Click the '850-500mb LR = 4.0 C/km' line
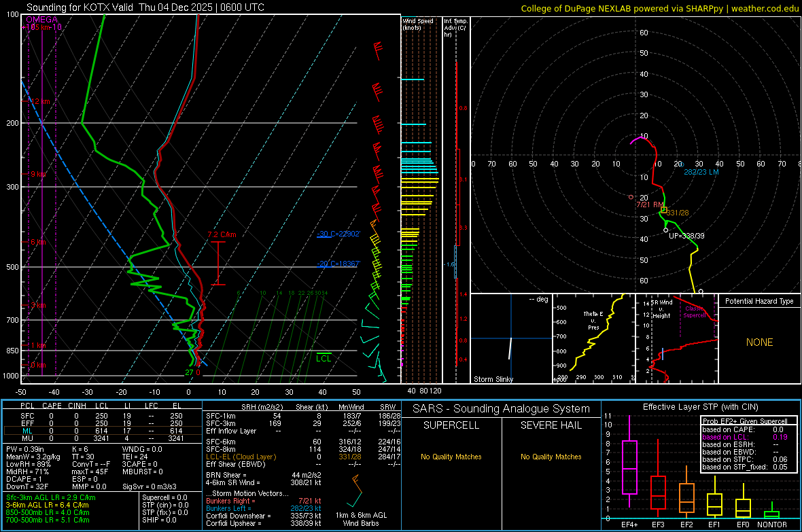The height and width of the screenshot is (532, 802). [x=48, y=512]
